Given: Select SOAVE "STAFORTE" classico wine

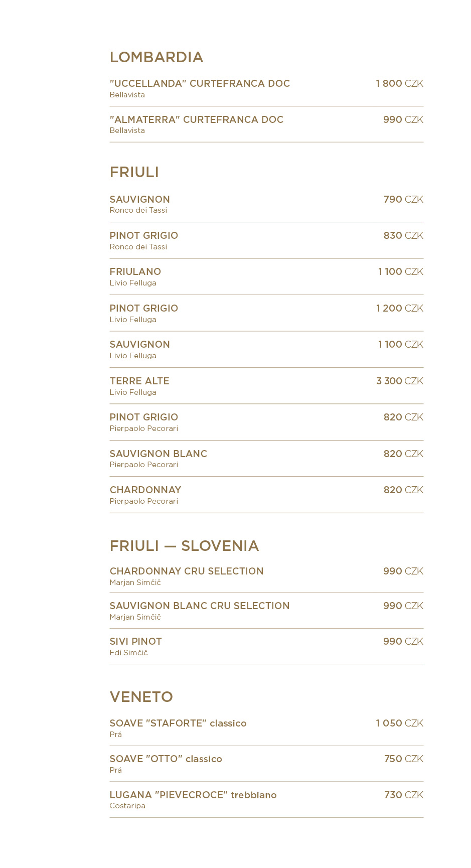Looking at the screenshot, I should (x=266, y=729).
